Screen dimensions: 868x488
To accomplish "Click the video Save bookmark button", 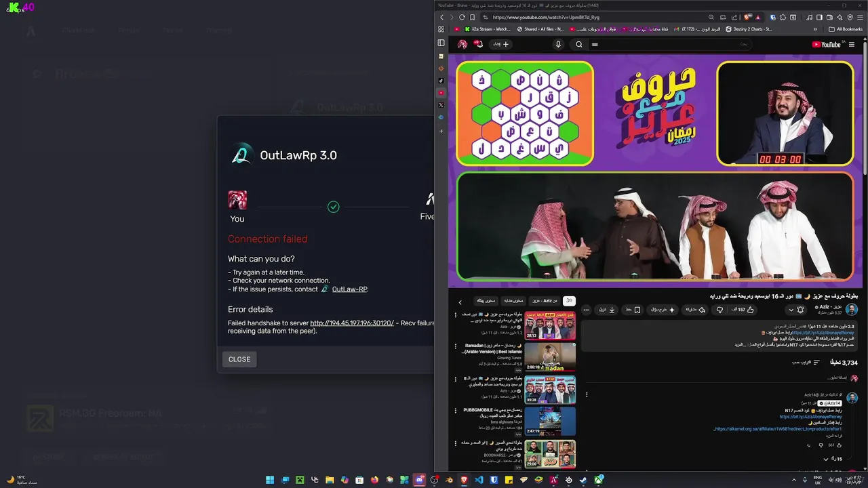I will coord(633,310).
